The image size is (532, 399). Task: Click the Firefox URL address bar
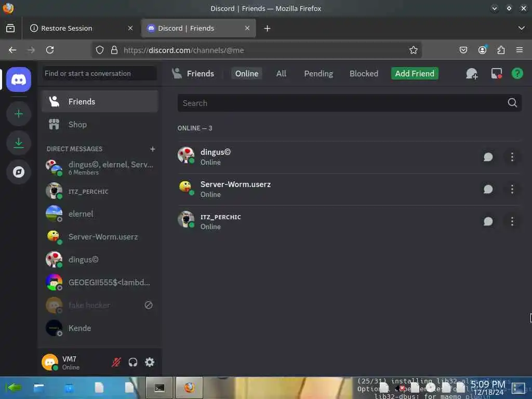click(257, 50)
